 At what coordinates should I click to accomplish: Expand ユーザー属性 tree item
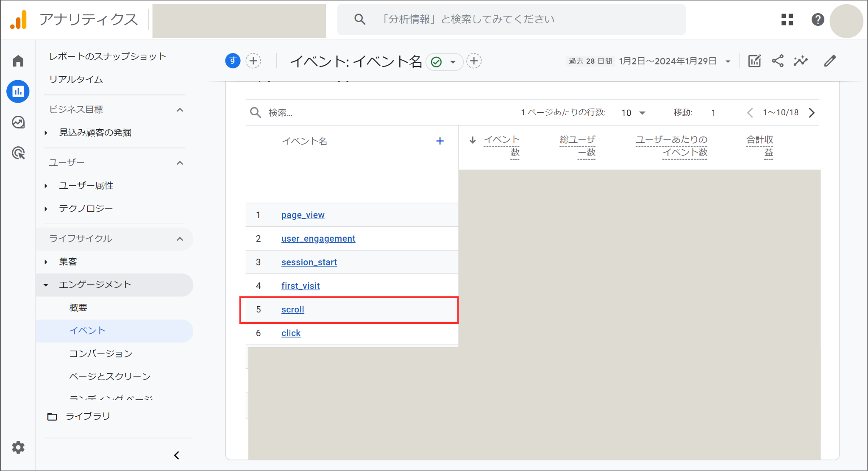(46, 186)
